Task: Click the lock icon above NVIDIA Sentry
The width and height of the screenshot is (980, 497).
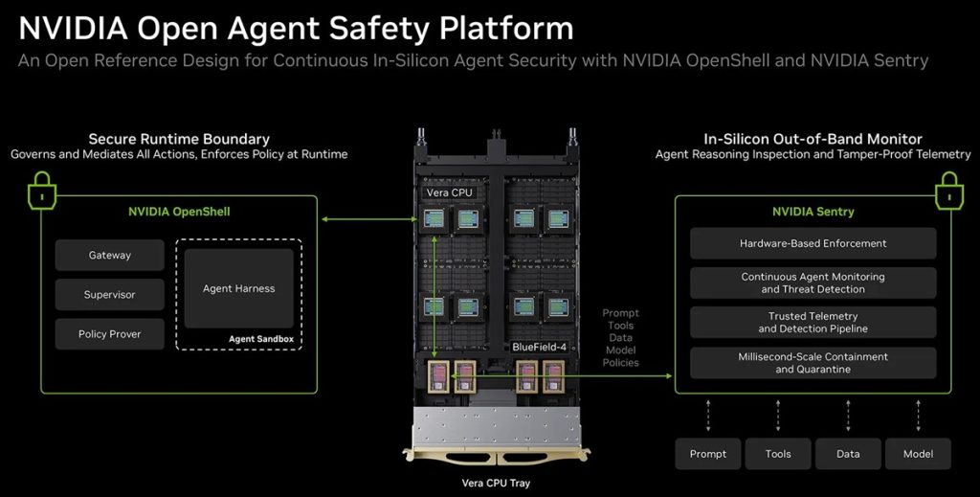Action: coord(949,190)
